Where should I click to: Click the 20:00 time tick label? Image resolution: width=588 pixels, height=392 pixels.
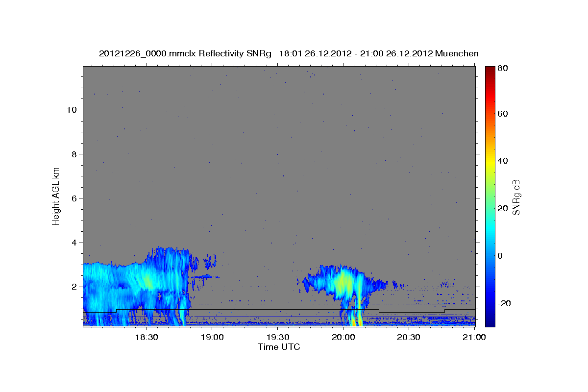(343, 337)
